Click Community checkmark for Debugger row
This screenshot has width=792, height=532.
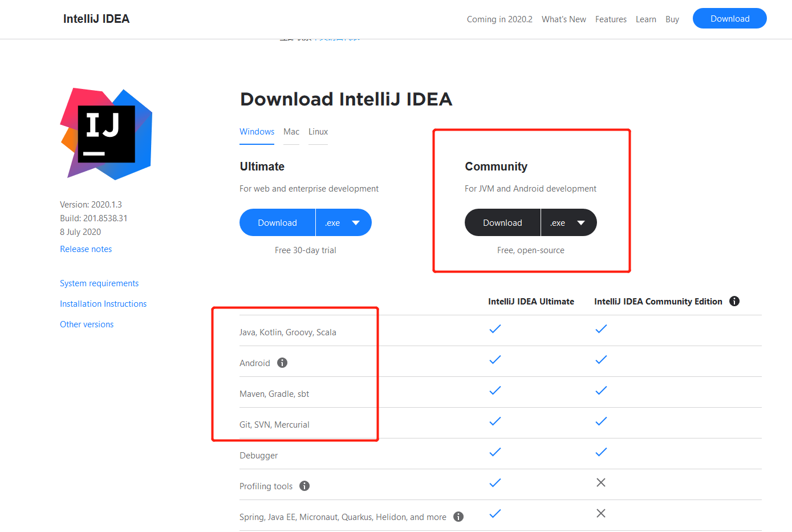(x=601, y=452)
